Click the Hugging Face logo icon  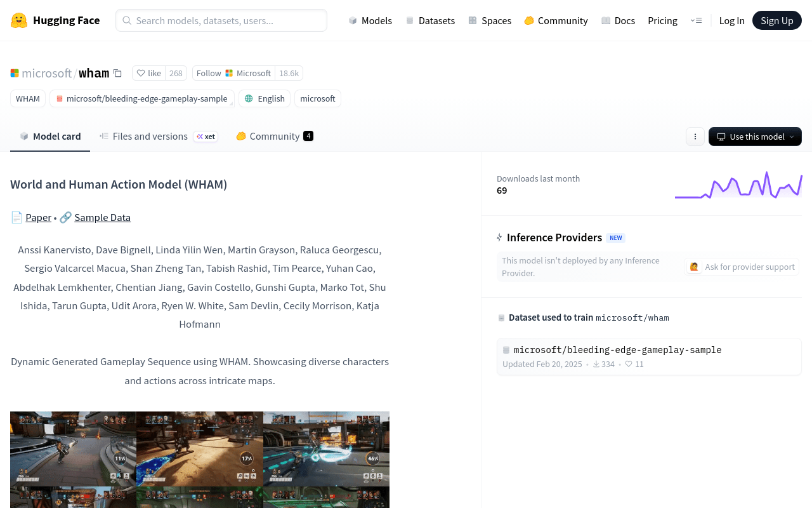[19, 20]
